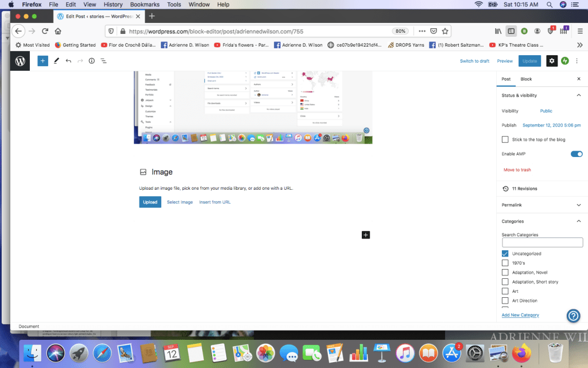Select the pencil Tools icon

[x=56, y=60]
